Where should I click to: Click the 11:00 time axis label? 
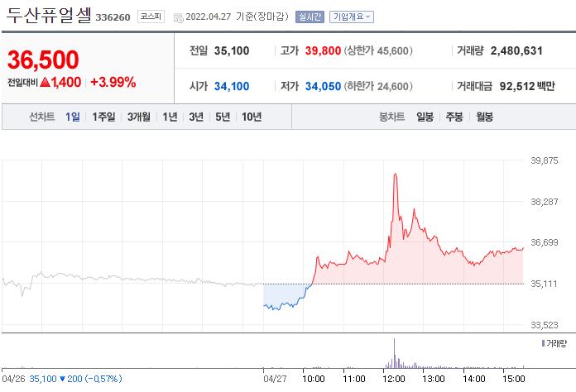point(353,379)
